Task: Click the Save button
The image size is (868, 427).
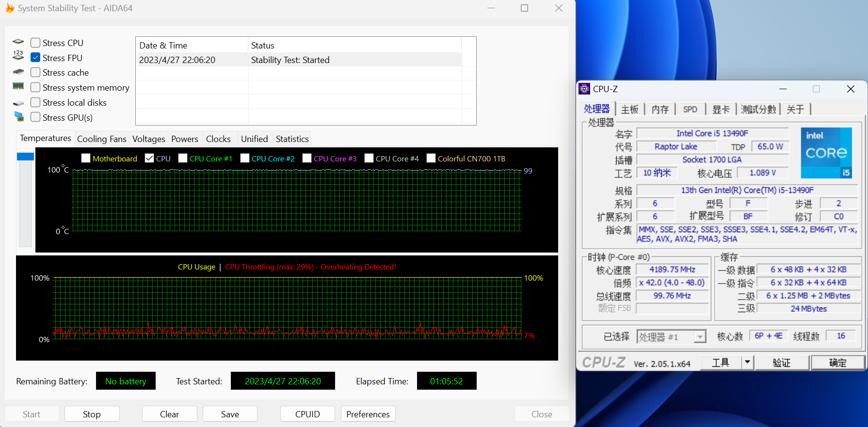Action: point(230,414)
